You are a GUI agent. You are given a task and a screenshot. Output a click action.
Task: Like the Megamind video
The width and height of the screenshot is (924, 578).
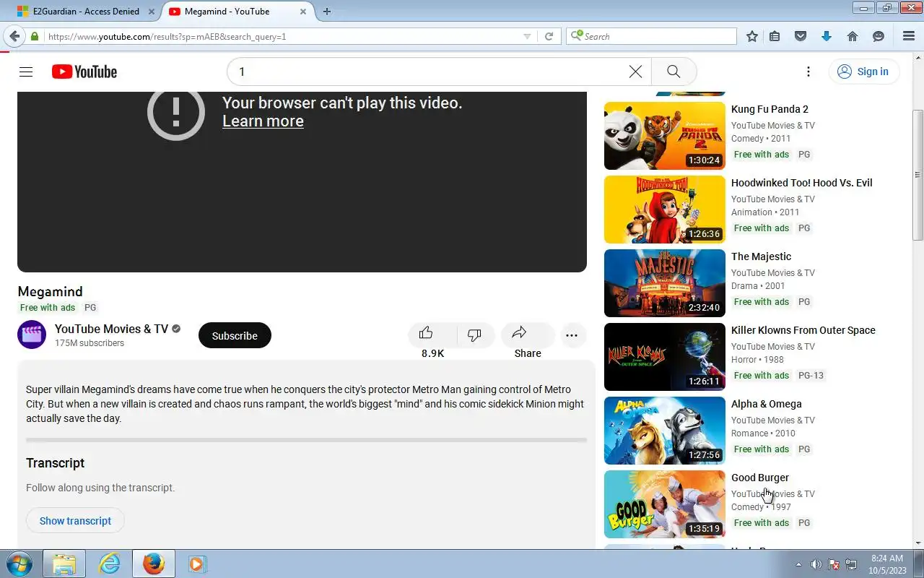click(432, 335)
